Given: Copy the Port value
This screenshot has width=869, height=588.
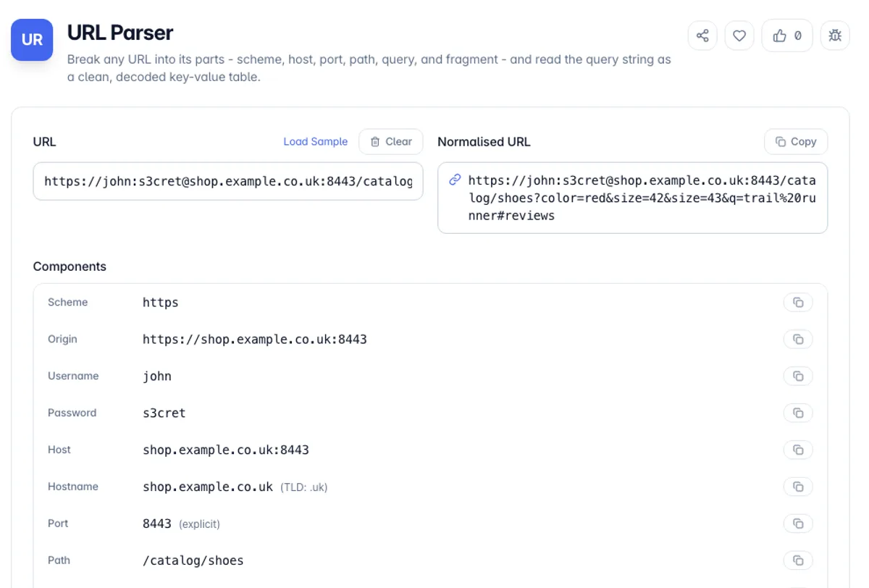Looking at the screenshot, I should point(798,524).
